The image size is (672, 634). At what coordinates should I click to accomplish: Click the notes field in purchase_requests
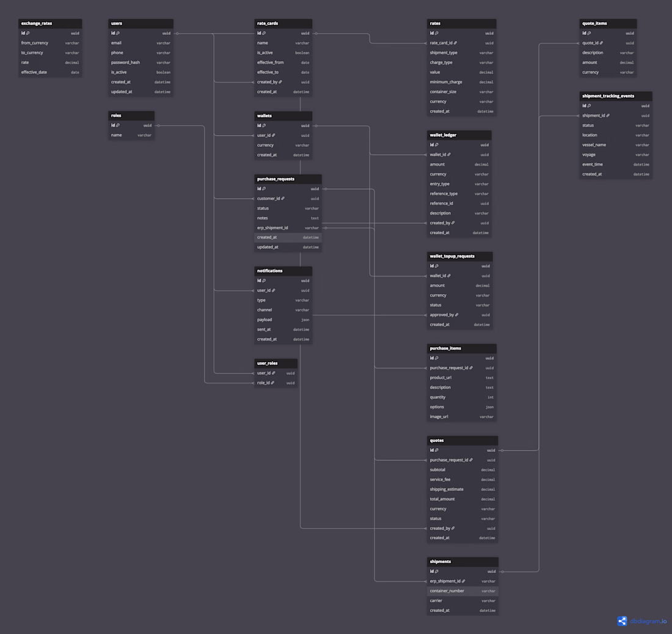[288, 218]
